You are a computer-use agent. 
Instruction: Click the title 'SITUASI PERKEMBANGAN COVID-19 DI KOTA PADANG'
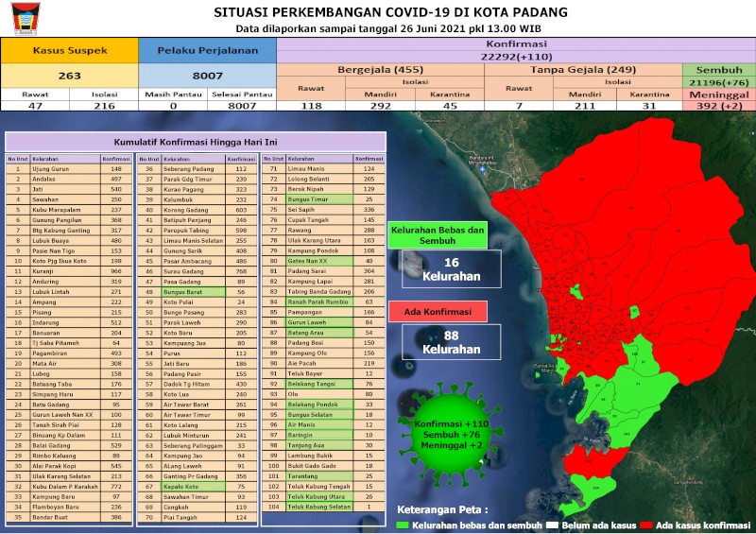tap(390, 12)
